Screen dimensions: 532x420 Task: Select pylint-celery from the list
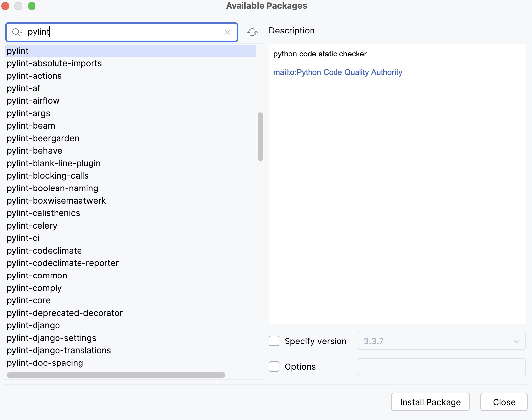pyautogui.click(x=32, y=226)
